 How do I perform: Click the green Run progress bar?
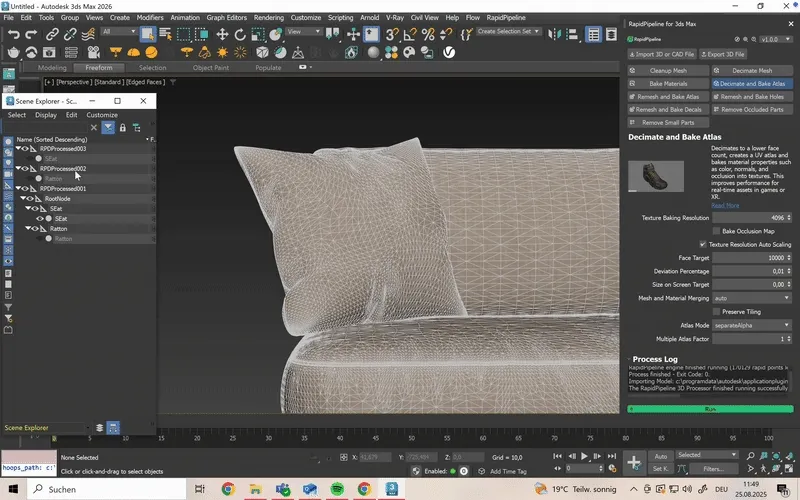(x=710, y=409)
